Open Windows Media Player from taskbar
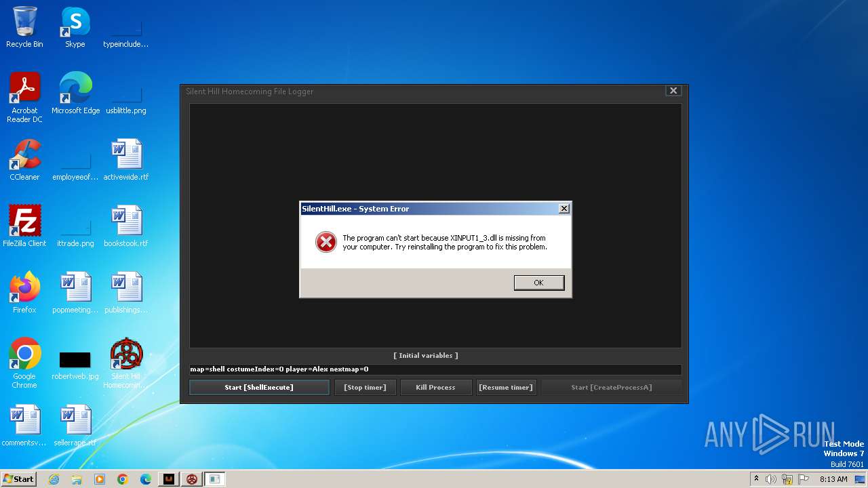The image size is (868, 488). (x=100, y=479)
